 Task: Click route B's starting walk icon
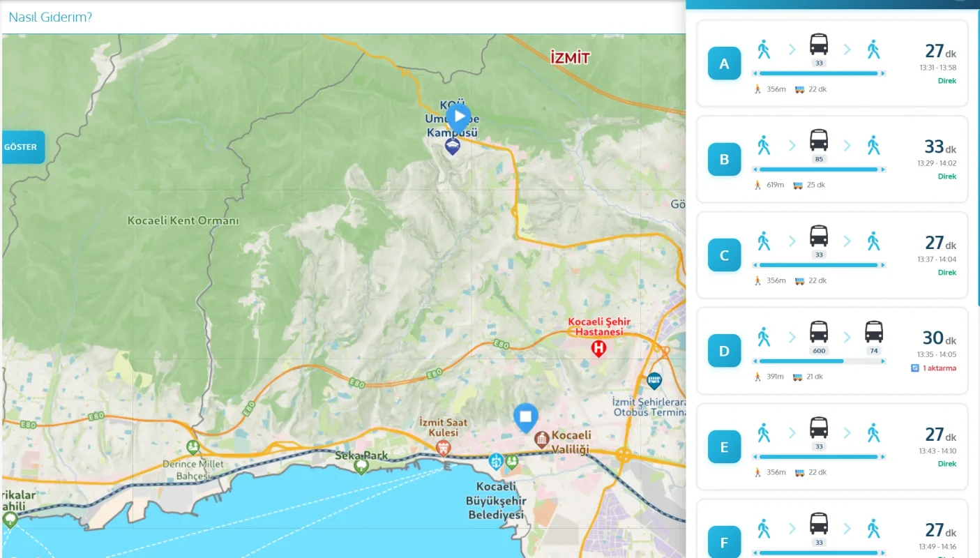(764, 145)
